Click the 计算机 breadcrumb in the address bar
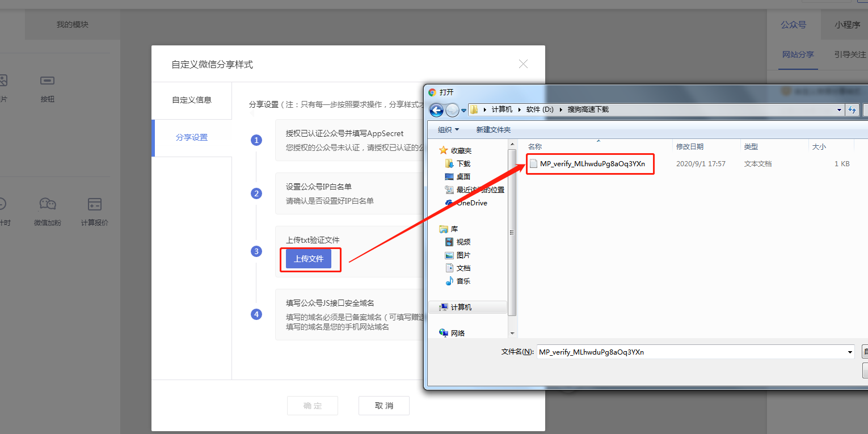This screenshot has height=434, width=868. pos(502,109)
